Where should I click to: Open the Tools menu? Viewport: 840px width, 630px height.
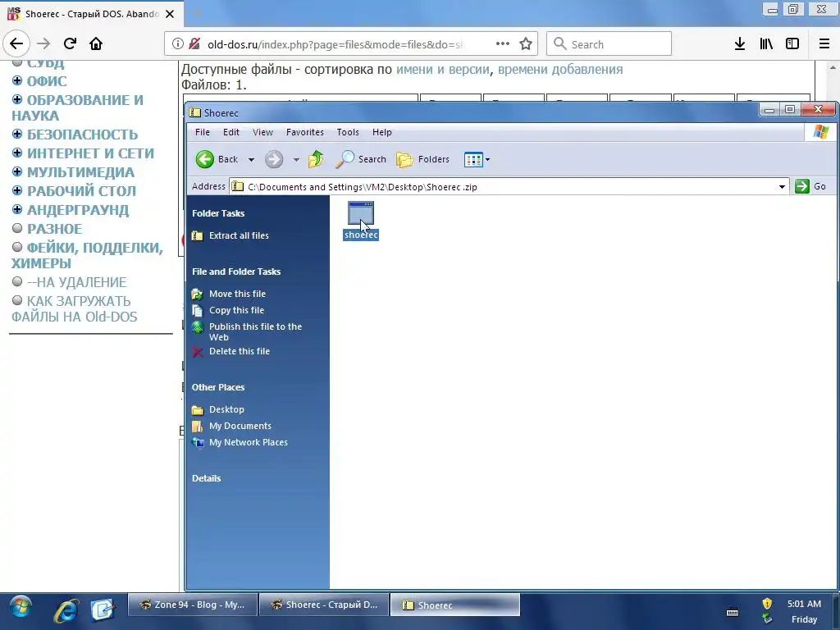pyautogui.click(x=348, y=132)
